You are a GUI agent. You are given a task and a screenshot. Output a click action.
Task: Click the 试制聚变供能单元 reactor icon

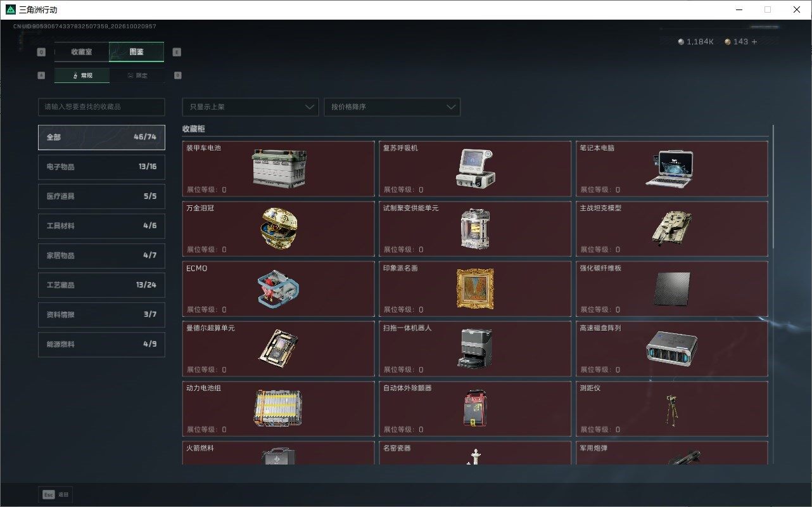coord(475,228)
